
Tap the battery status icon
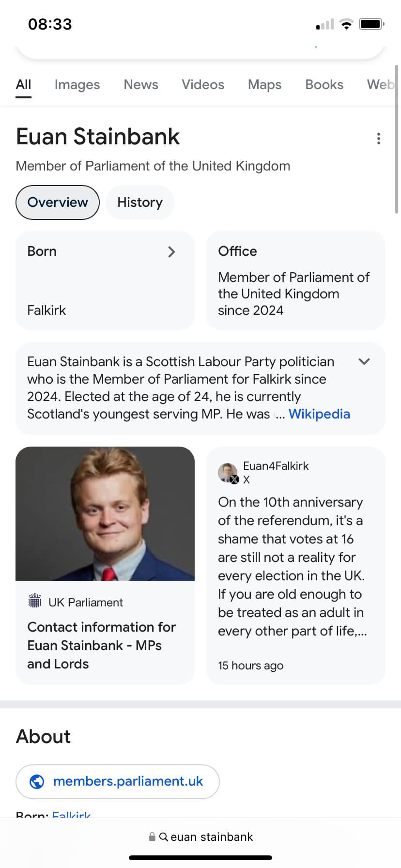click(371, 24)
